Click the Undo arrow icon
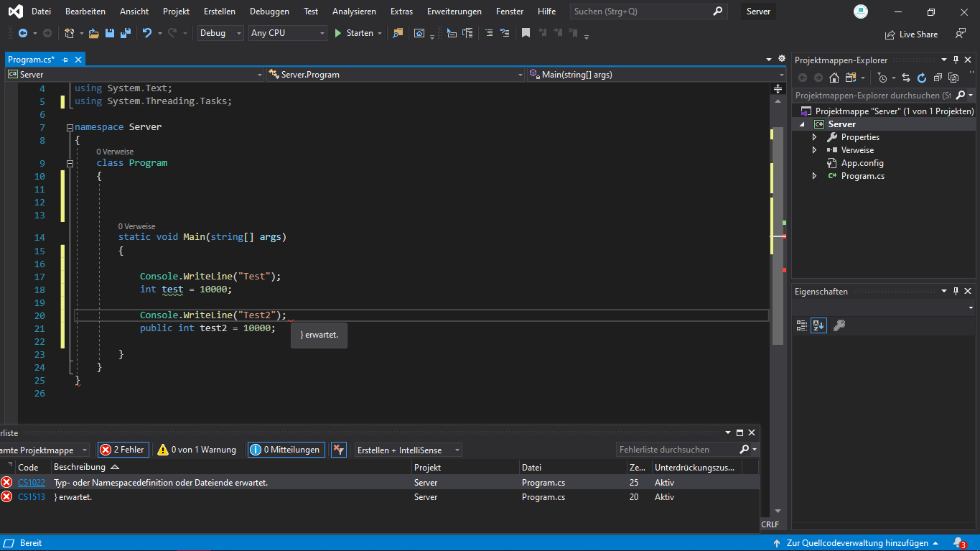 pyautogui.click(x=147, y=33)
